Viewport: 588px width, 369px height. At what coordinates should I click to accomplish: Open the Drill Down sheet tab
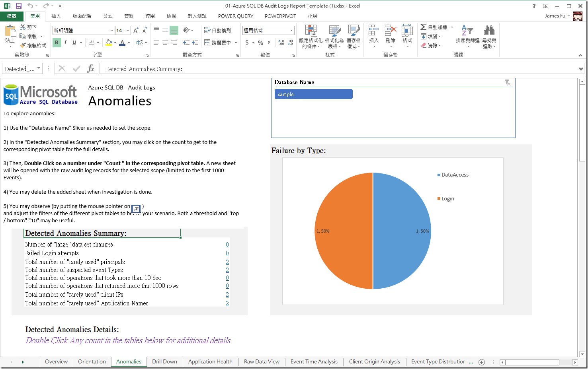click(x=164, y=362)
